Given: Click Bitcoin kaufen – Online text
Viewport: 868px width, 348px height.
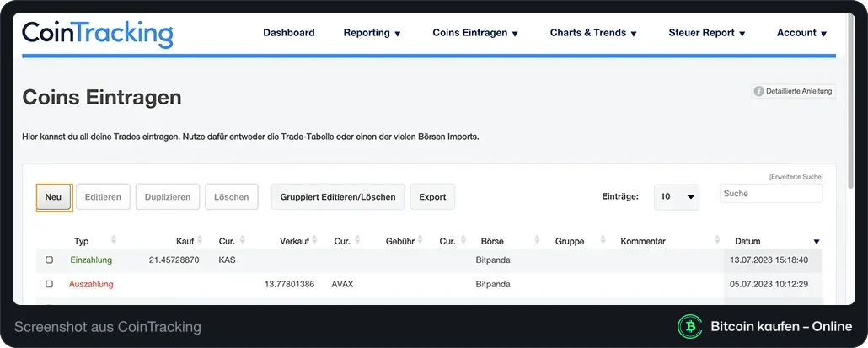Looking at the screenshot, I should tap(781, 326).
